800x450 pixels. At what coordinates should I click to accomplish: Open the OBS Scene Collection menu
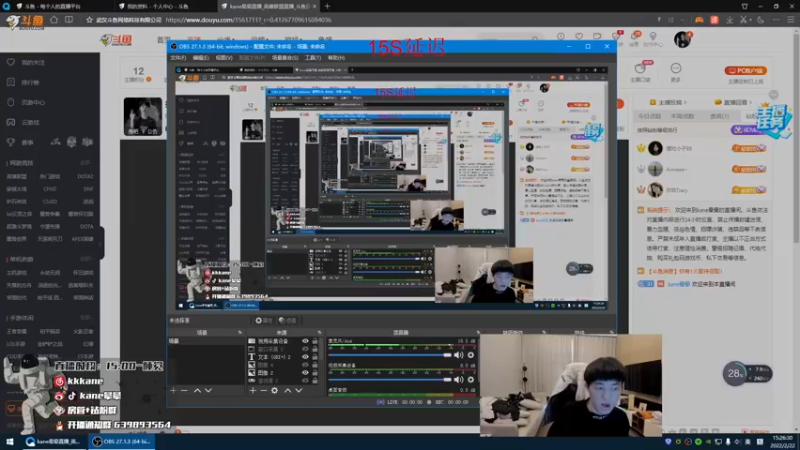pyautogui.click(x=285, y=58)
